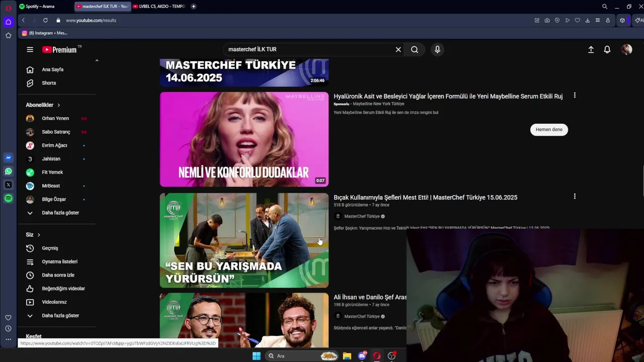Image resolution: width=644 pixels, height=362 pixels.
Task: Expand the Abonelikler section
Action: tap(43, 105)
